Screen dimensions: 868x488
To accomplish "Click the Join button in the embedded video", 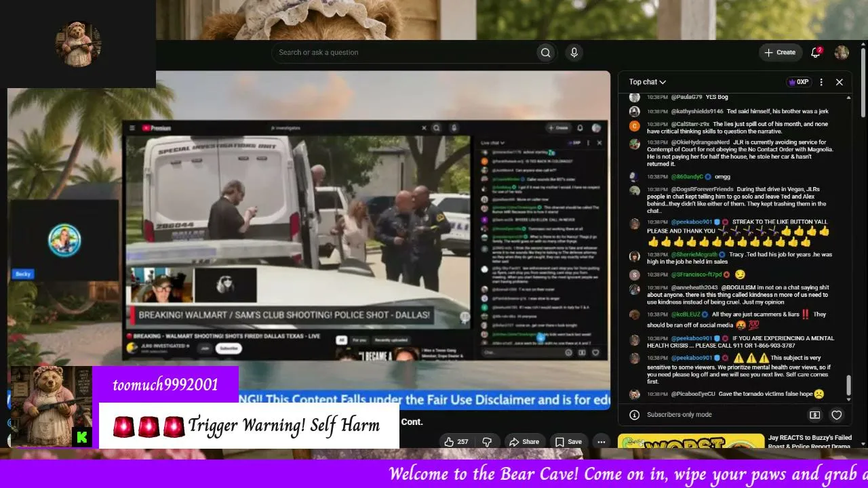I will pos(204,348).
